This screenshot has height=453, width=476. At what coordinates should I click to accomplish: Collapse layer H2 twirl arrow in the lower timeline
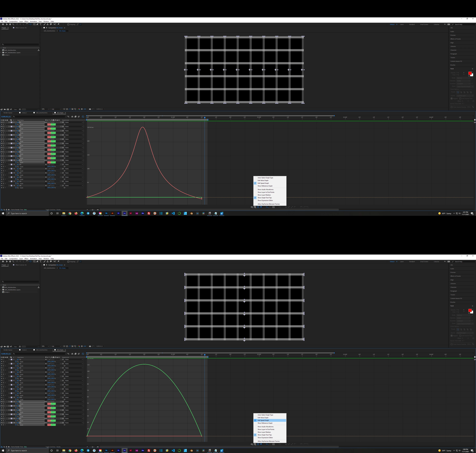[10, 406]
